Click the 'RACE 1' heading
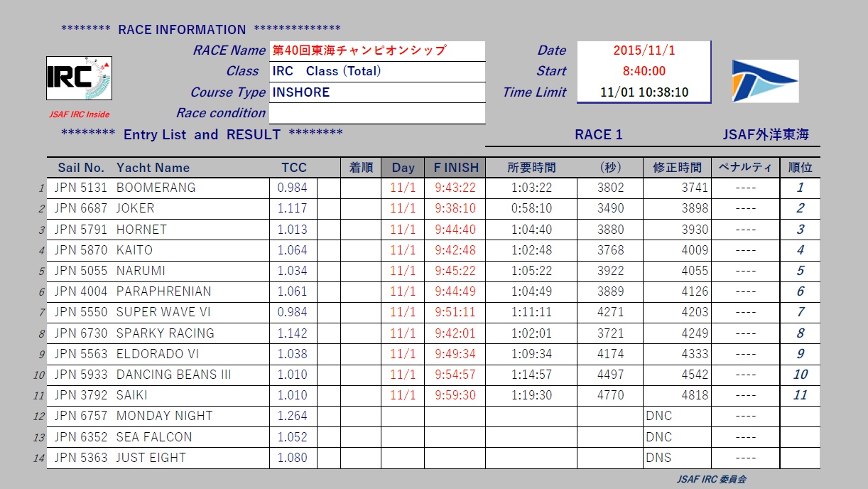Viewport: 868px width, 489px height. coord(598,135)
